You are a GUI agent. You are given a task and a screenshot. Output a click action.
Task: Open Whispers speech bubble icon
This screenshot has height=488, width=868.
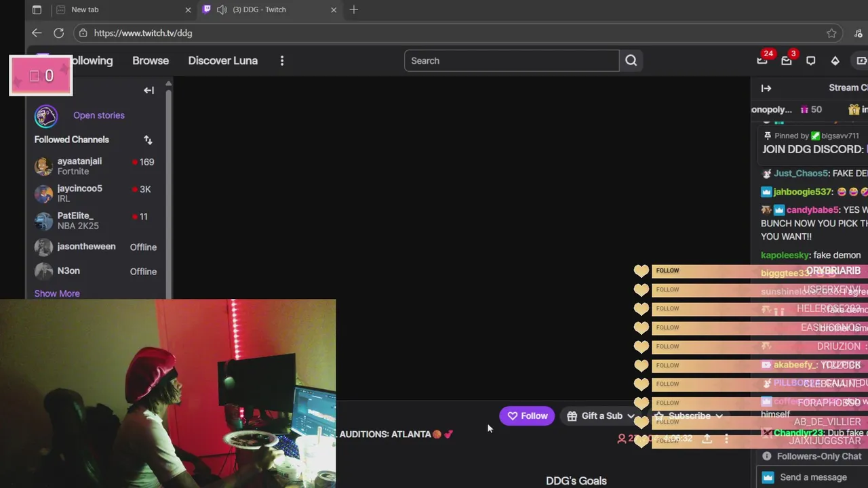tap(811, 60)
